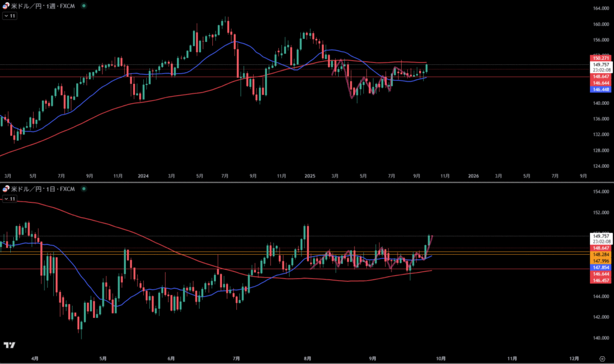Open time axis settings gear icon
This screenshot has width=614, height=364.
click(x=601, y=358)
